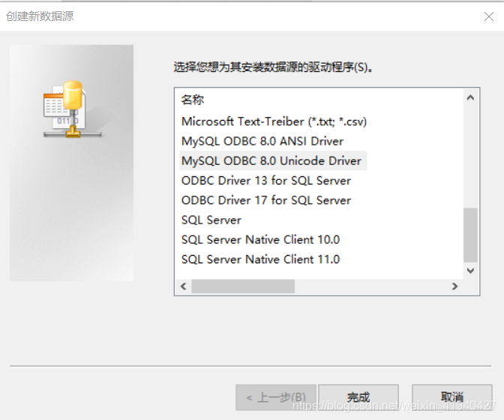Viewport: 504px width, 420px height.
Task: Select MySQL ODBC 8.0 Unicode Driver
Action: click(271, 160)
